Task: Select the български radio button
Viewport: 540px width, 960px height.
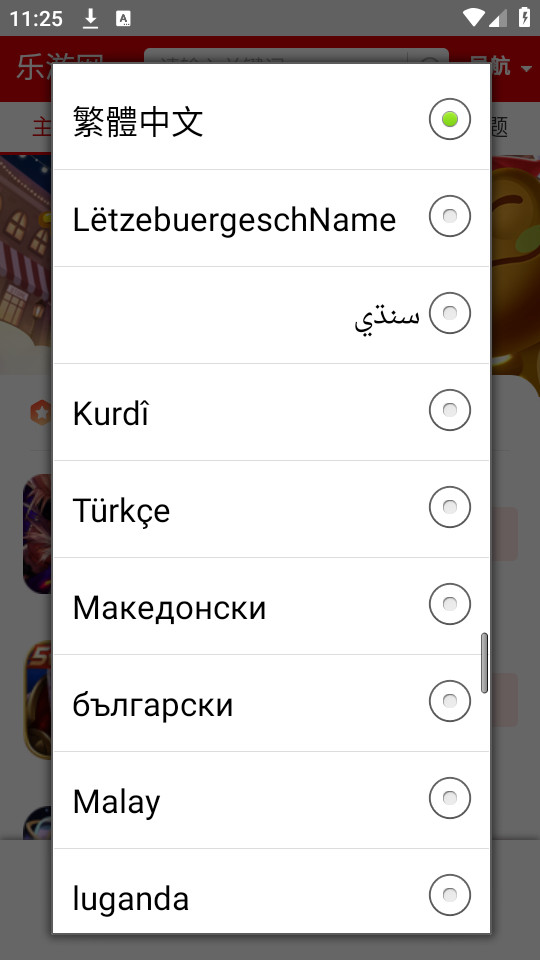Action: pos(449,701)
